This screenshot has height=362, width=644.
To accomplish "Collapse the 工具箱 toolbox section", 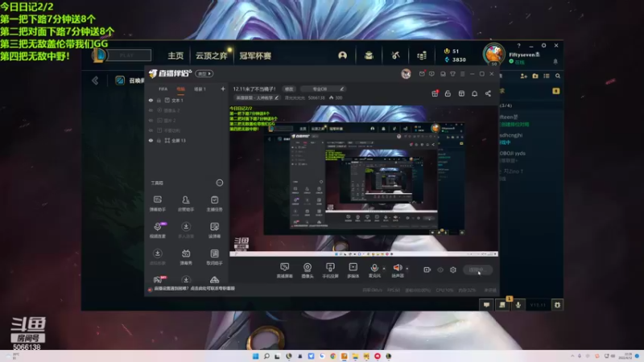I will [x=220, y=183].
